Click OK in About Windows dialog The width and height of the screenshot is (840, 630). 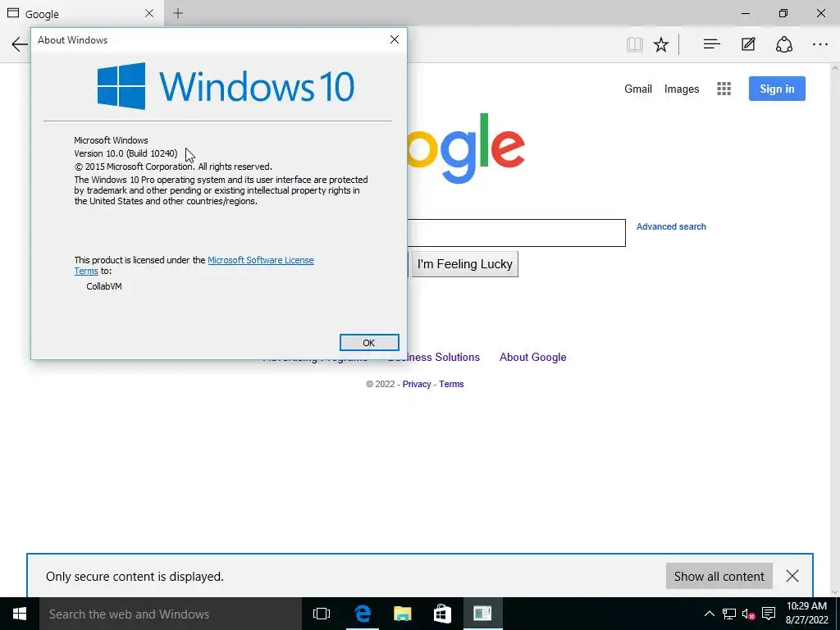point(369,343)
